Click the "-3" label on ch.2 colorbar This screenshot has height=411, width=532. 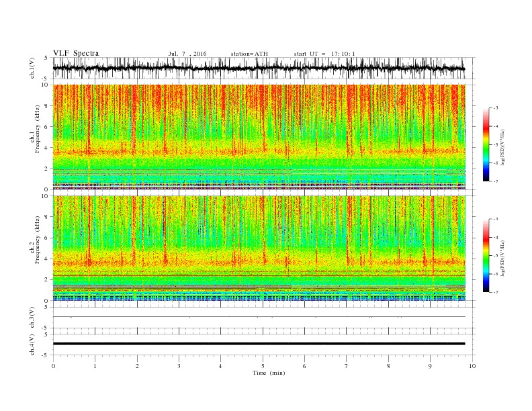point(496,219)
